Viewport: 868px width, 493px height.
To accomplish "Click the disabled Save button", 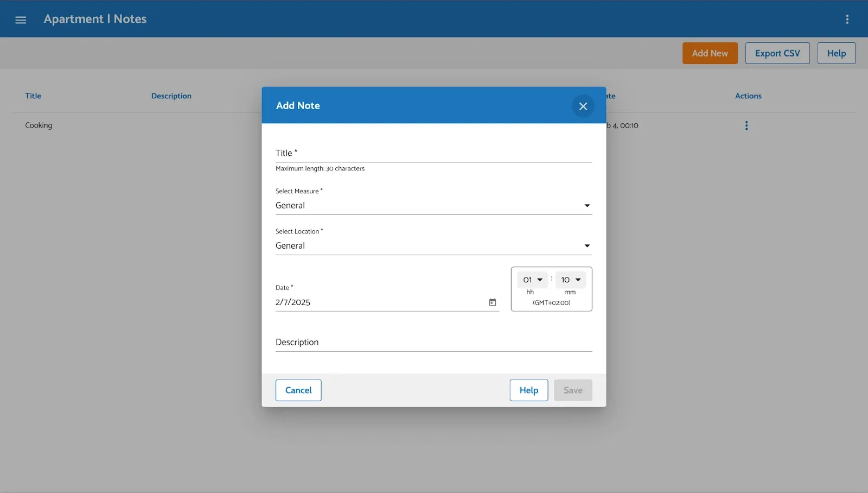I will pos(572,390).
